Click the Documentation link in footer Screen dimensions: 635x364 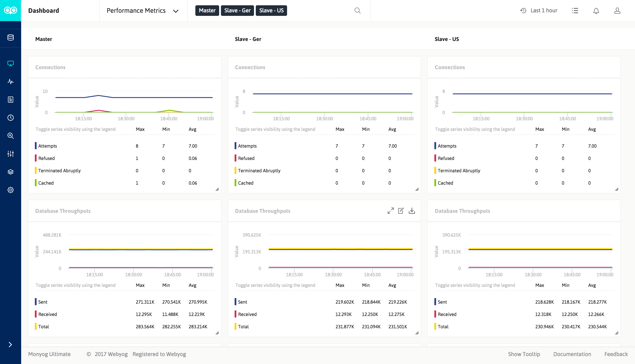tap(572, 354)
